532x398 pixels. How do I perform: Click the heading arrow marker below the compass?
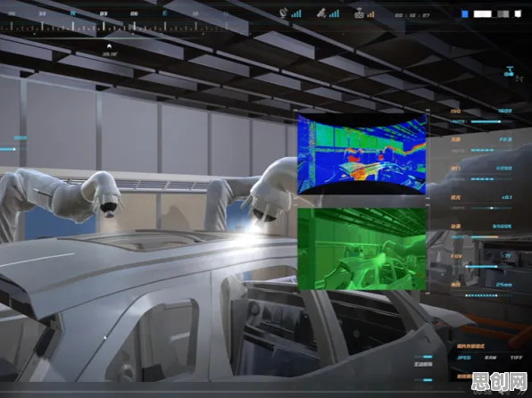109,46
